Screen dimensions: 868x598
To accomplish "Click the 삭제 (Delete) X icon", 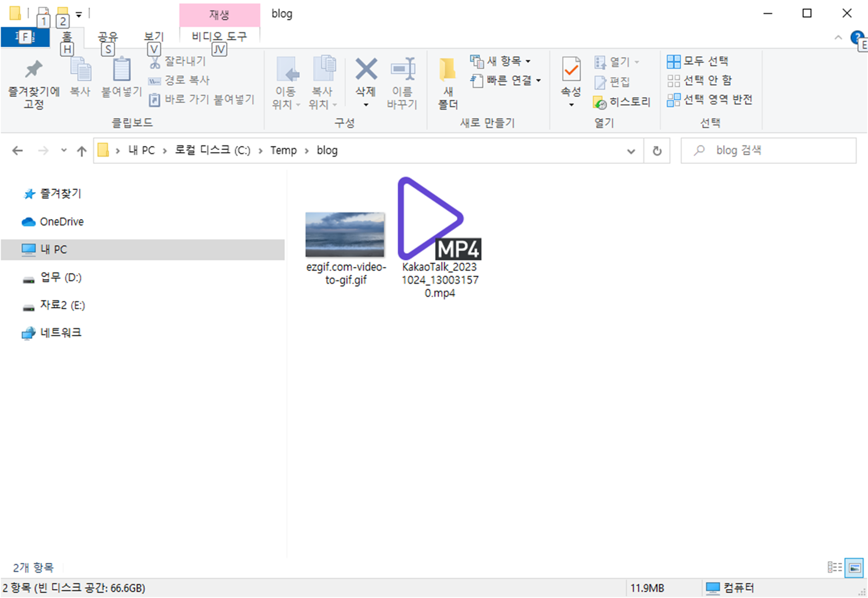I will (366, 70).
